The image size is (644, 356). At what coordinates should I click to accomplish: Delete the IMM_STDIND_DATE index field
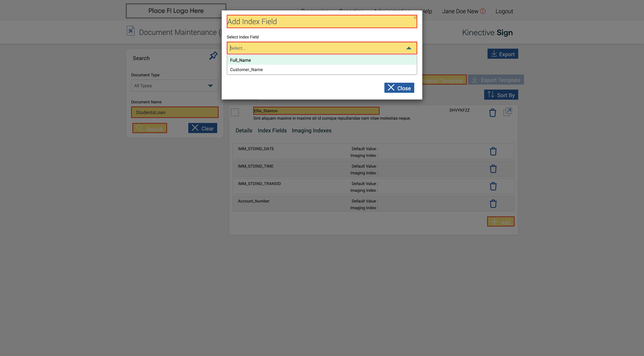(x=493, y=151)
